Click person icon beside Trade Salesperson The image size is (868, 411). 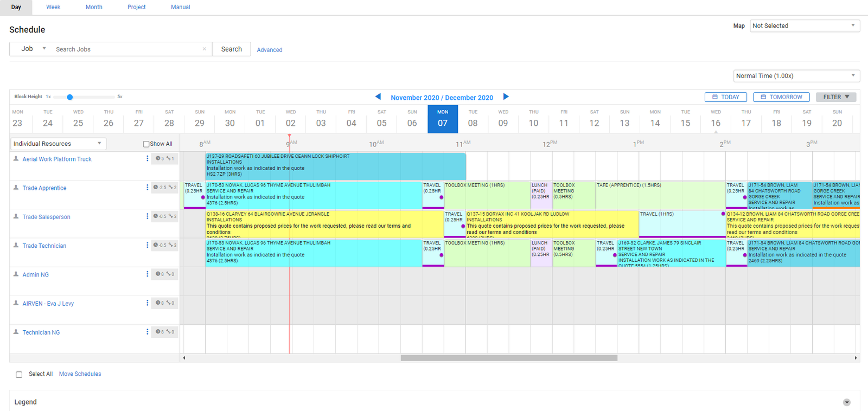[16, 216]
